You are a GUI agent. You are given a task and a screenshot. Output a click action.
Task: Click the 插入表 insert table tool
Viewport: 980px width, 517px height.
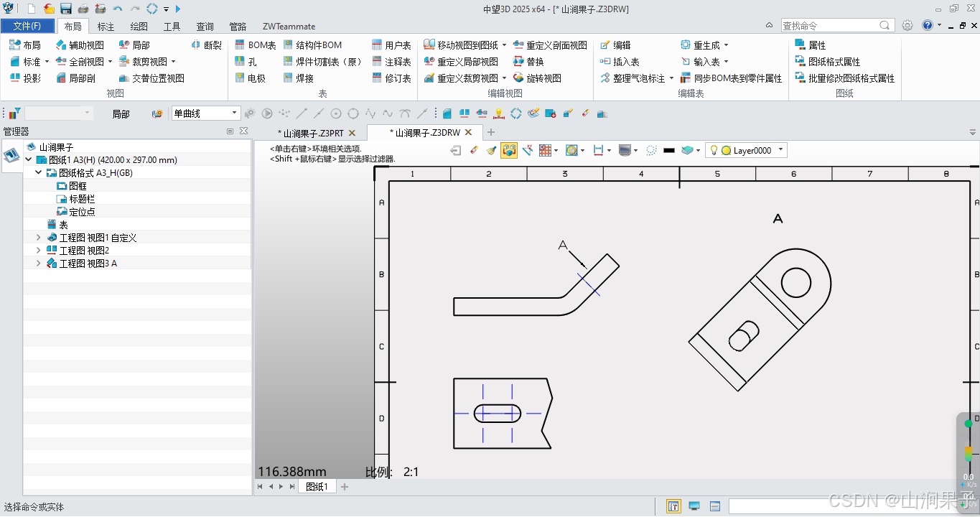click(x=620, y=62)
